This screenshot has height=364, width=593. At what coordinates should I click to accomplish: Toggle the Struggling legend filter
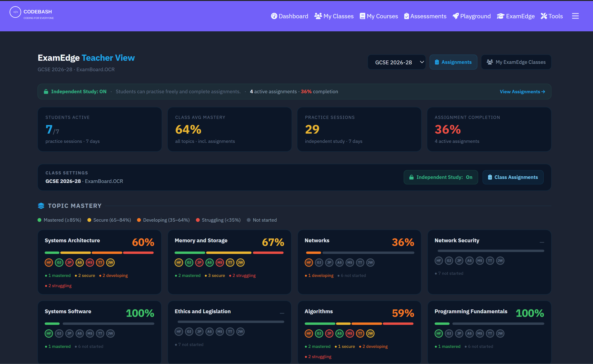(x=218, y=220)
